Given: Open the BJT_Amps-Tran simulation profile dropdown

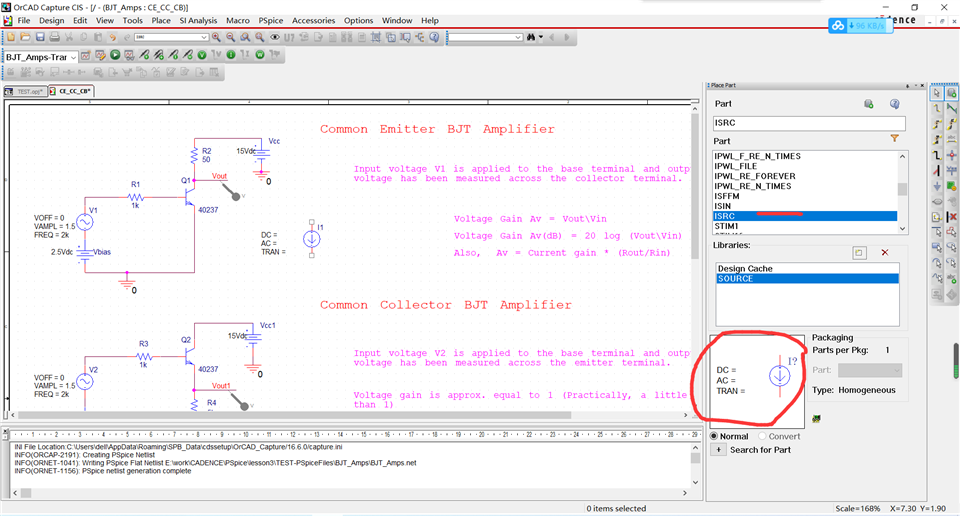Looking at the screenshot, I should pyautogui.click(x=73, y=57).
